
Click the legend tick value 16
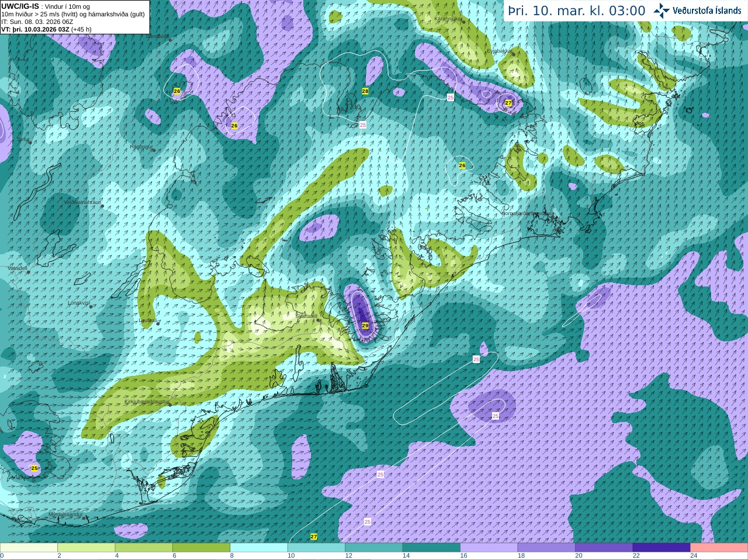tap(463, 556)
